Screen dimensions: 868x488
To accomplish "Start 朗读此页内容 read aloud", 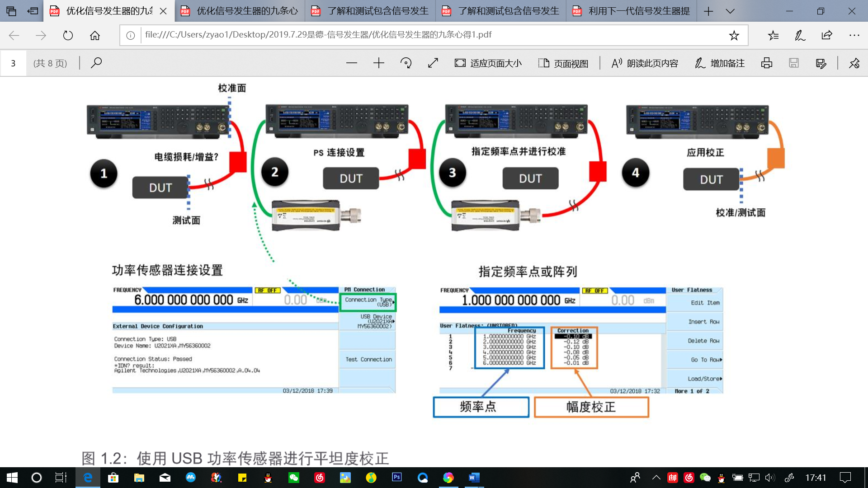I will (x=645, y=63).
